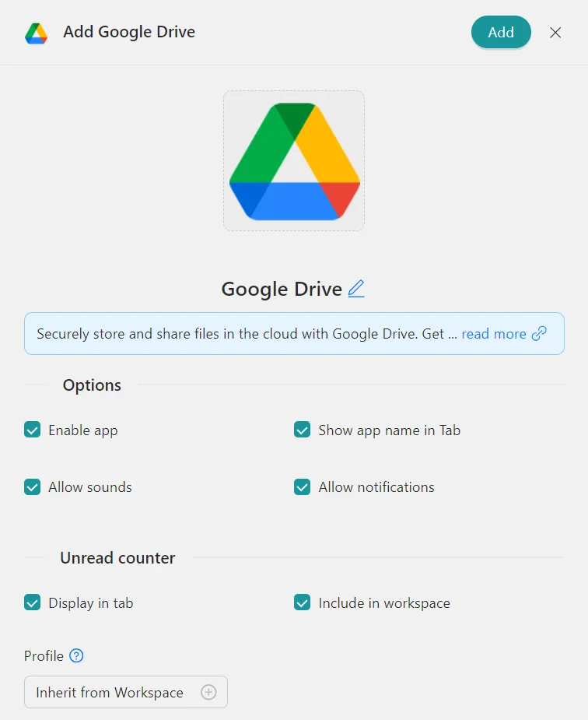Click the Google Drive description text box

(x=241, y=333)
